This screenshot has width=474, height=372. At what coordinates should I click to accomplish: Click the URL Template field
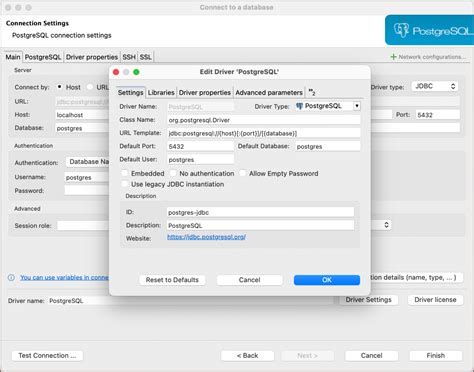point(264,133)
